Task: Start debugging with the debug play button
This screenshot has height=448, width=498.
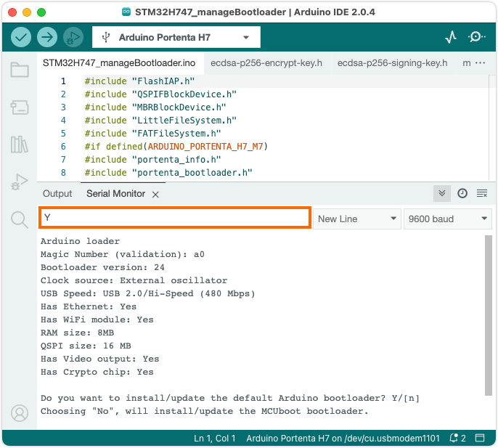Action: pyautogui.click(x=73, y=37)
